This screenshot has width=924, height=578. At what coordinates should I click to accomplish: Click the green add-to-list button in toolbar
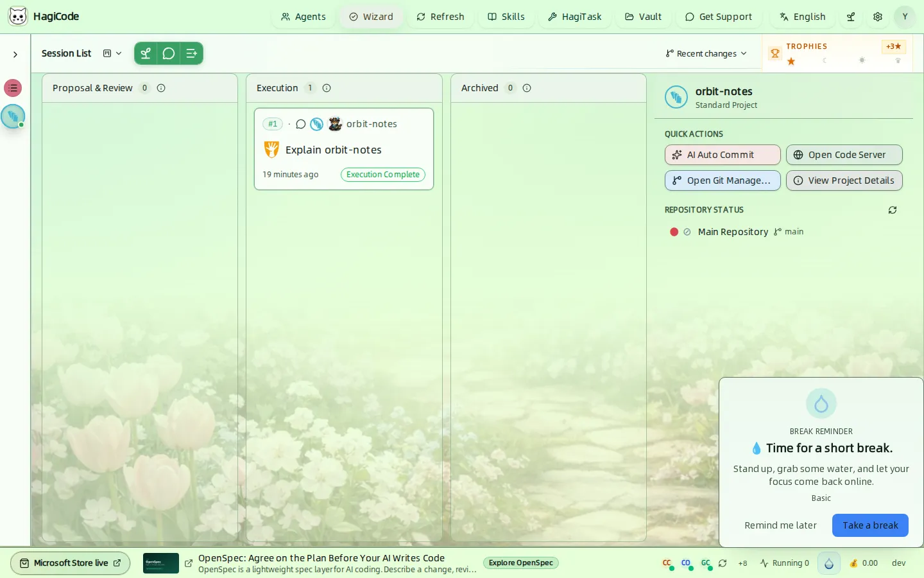click(191, 53)
